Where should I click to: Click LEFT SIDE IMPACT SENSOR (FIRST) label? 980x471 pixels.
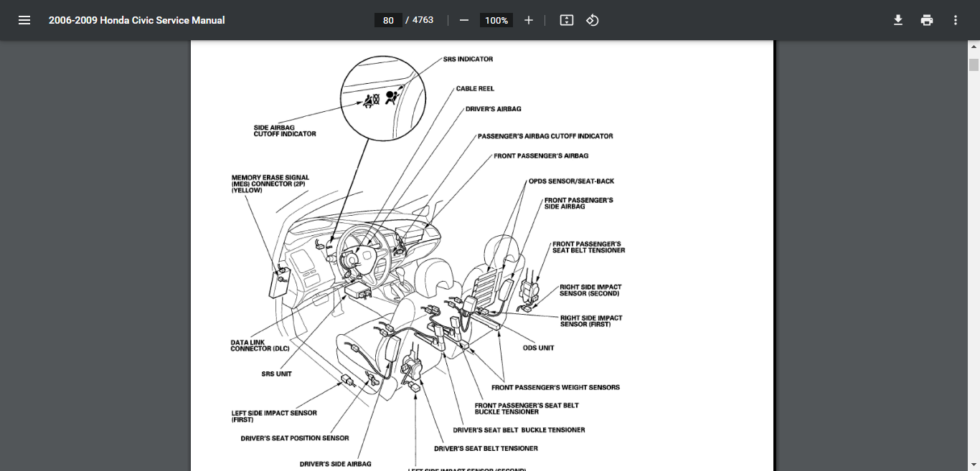pos(274,417)
